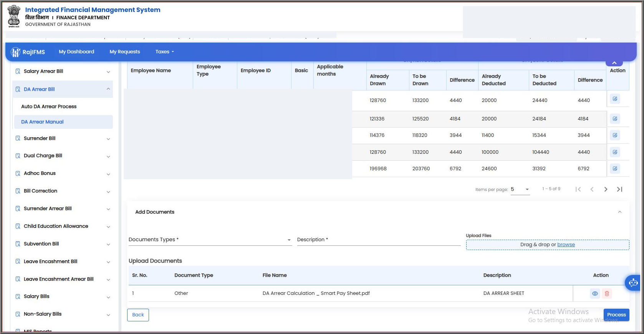Click the Back button

coord(138,315)
